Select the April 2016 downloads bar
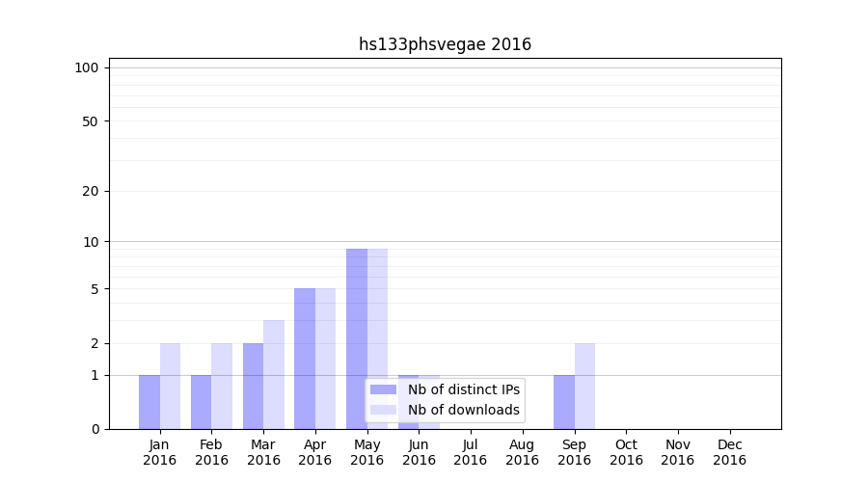The height and width of the screenshot is (482, 868). click(x=325, y=358)
